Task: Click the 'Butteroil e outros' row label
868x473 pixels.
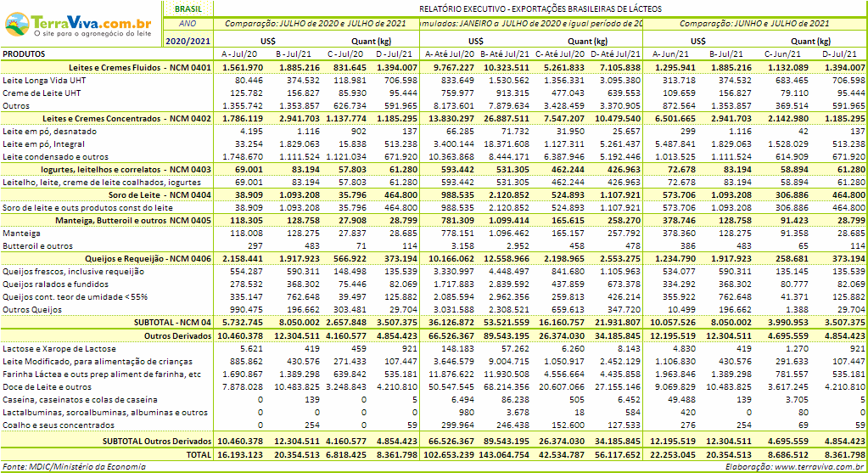Action: click(37, 246)
